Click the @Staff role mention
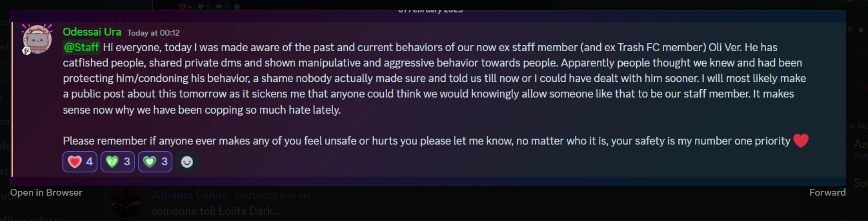Viewport: 868px width, 221px height. point(81,47)
